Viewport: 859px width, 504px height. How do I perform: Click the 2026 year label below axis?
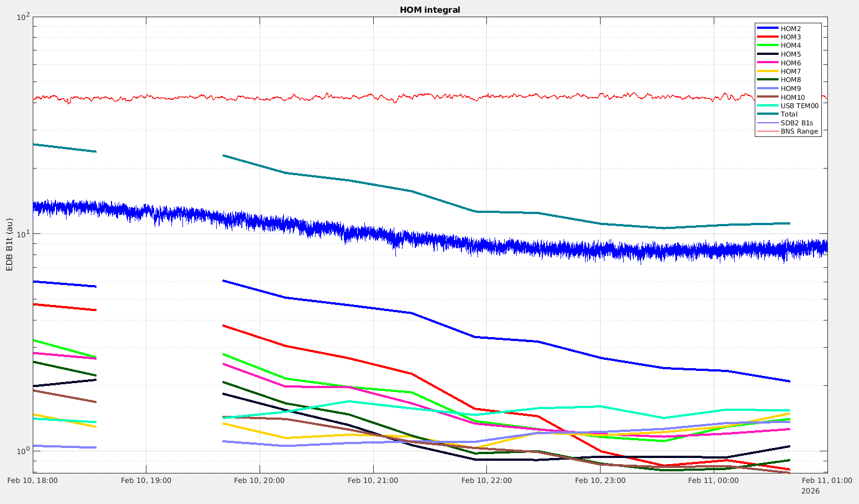pyautogui.click(x=810, y=491)
